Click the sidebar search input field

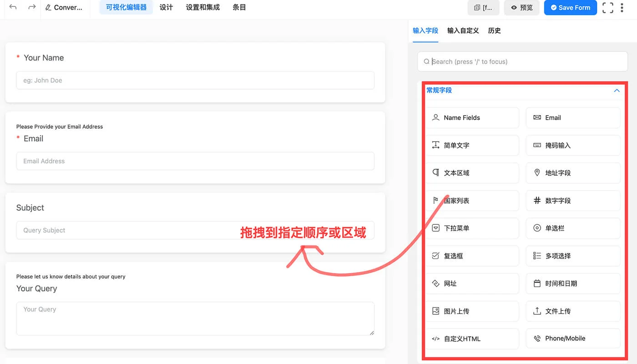click(x=522, y=61)
